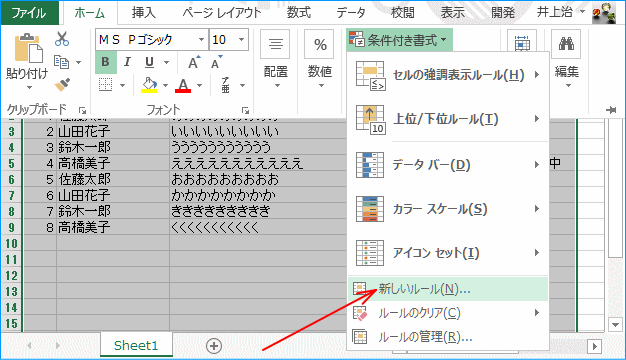
Task: Expand font color dropdown arrow
Action: pyautogui.click(x=199, y=85)
